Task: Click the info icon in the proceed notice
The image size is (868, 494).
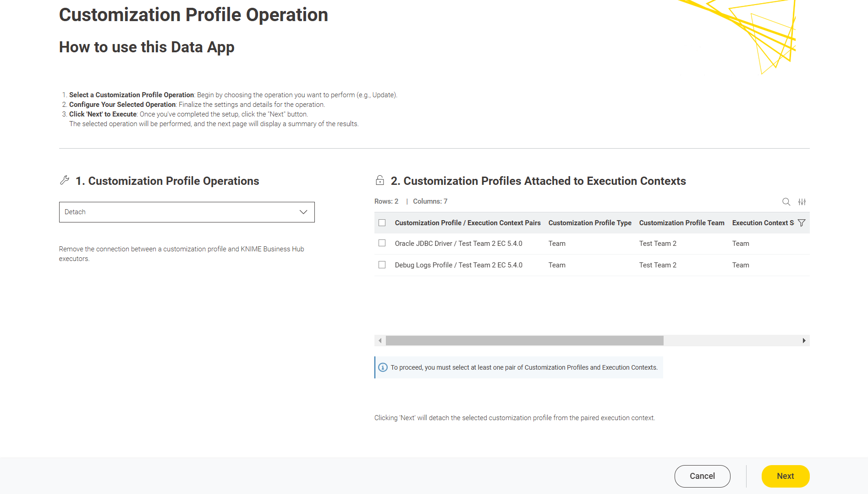Action: click(383, 367)
